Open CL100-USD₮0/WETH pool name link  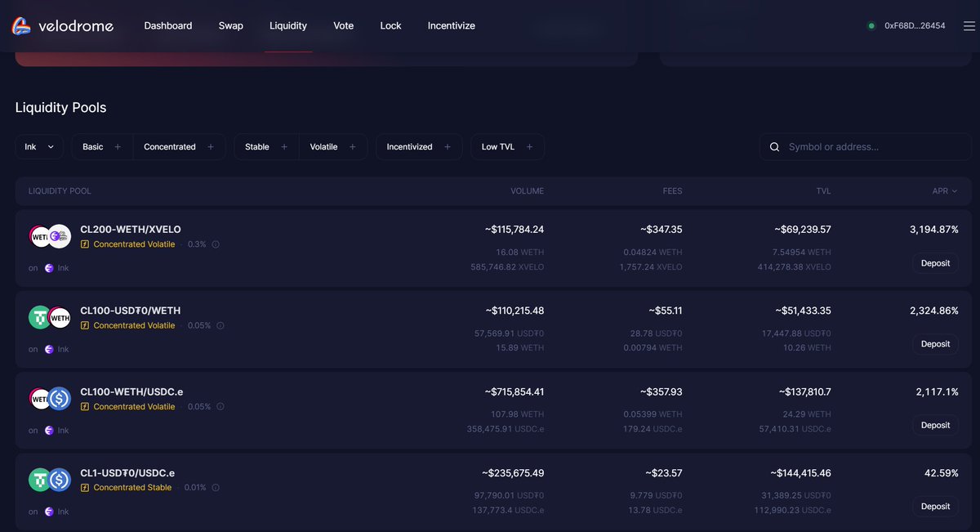pos(131,311)
